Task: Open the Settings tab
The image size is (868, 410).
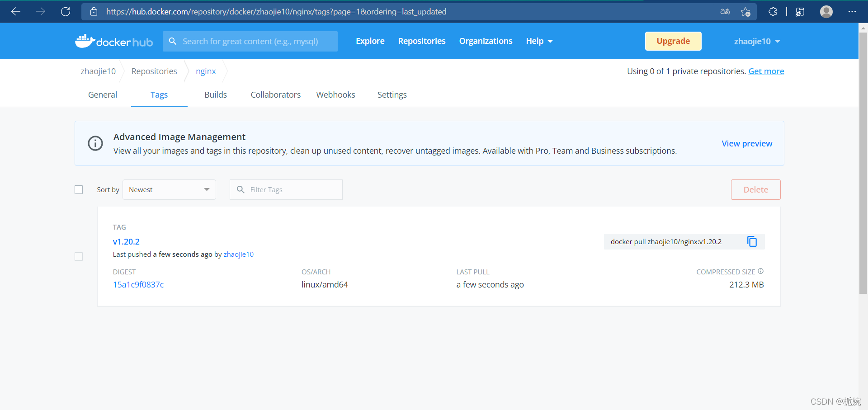Action: (x=392, y=94)
